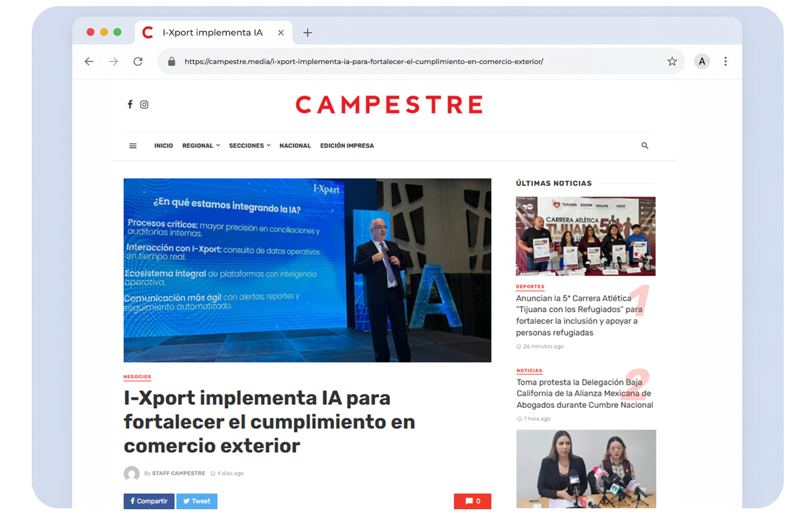Open the STAFF CAMPESTRE author link
This screenshot has width=812, height=514.
[179, 473]
